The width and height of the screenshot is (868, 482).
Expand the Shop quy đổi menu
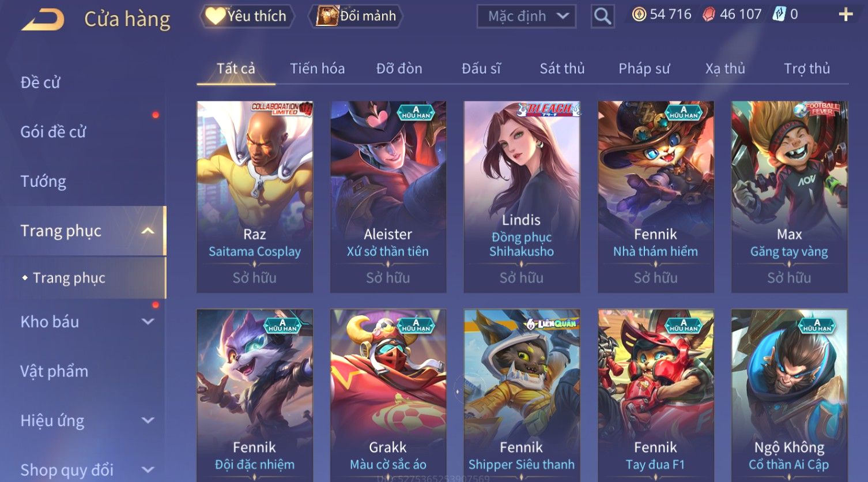coord(82,470)
